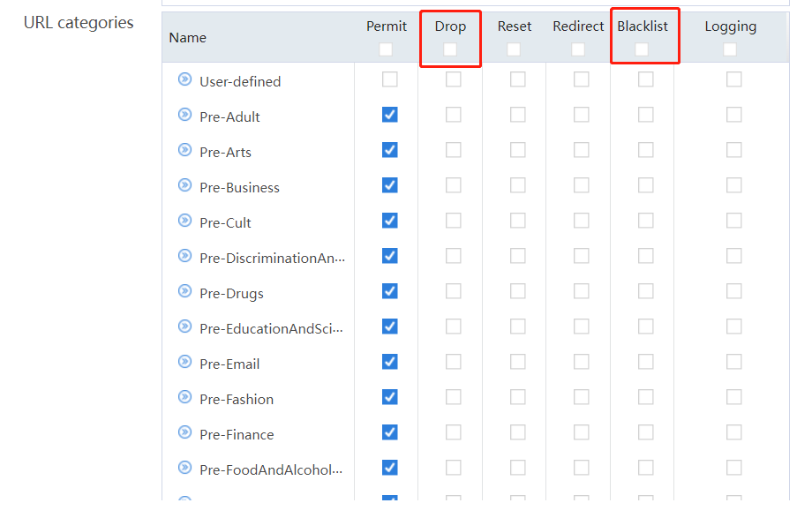Viewport: 812px width, 518px height.
Task: Check the Reset header select-all checkbox
Action: pyautogui.click(x=514, y=49)
